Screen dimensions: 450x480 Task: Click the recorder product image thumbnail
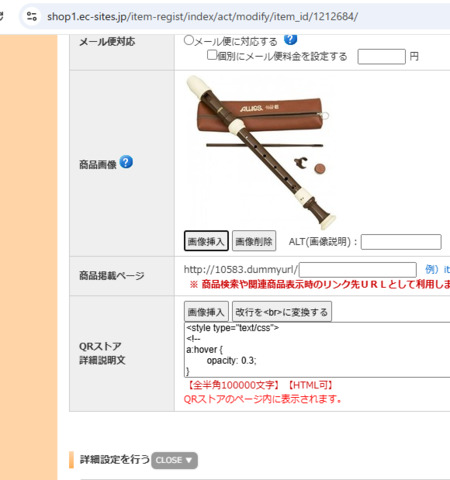(260, 152)
